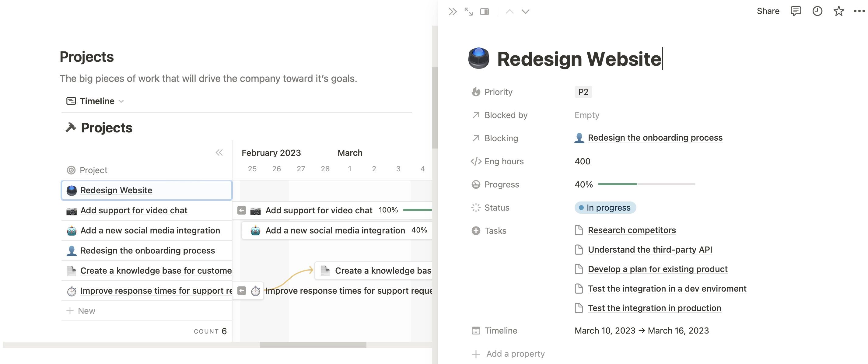Open the three-dot more options menu

point(859,11)
